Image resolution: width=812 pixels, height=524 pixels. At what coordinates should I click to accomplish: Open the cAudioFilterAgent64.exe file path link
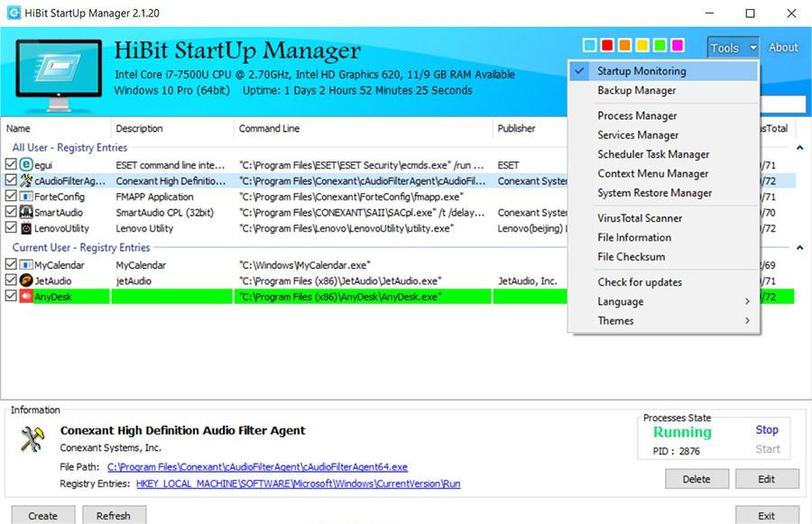pos(257,467)
